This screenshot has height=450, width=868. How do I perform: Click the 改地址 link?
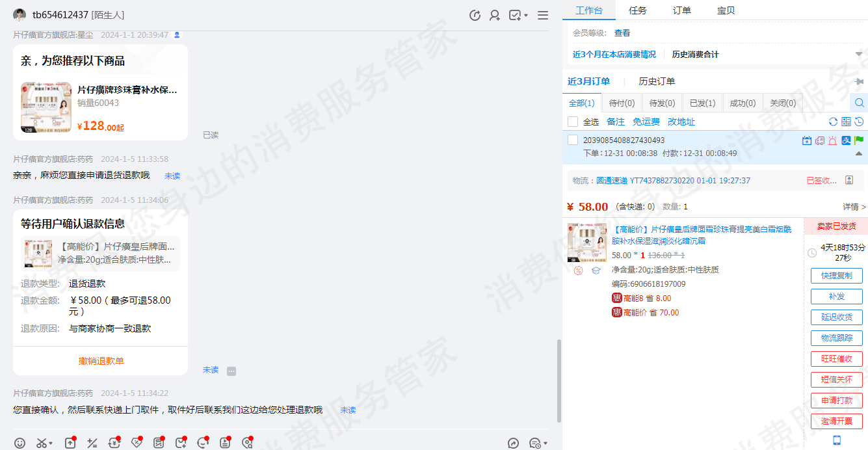pyautogui.click(x=681, y=122)
